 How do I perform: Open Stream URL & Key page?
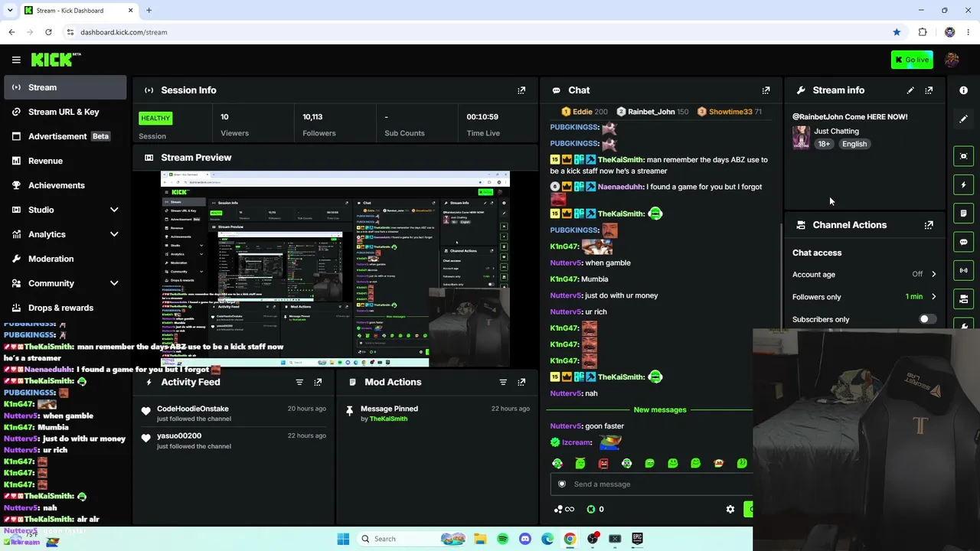[x=66, y=112]
